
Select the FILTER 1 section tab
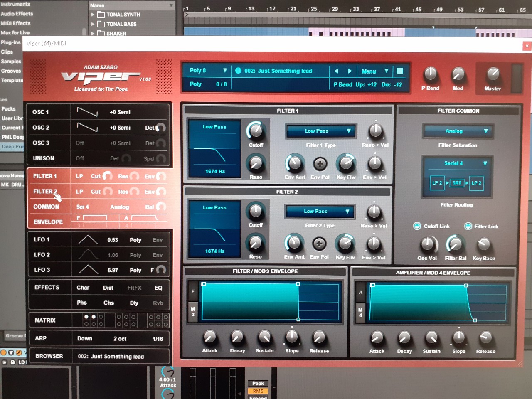click(x=45, y=176)
